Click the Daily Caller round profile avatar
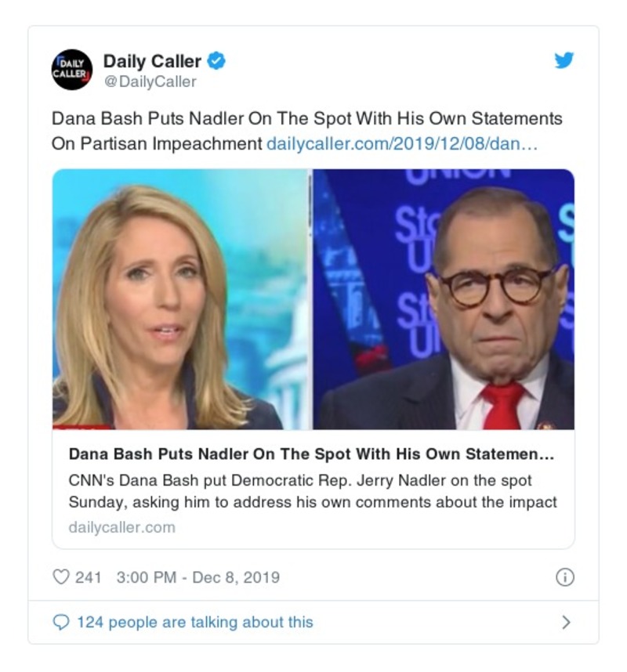The width and height of the screenshot is (627, 672). tap(71, 70)
